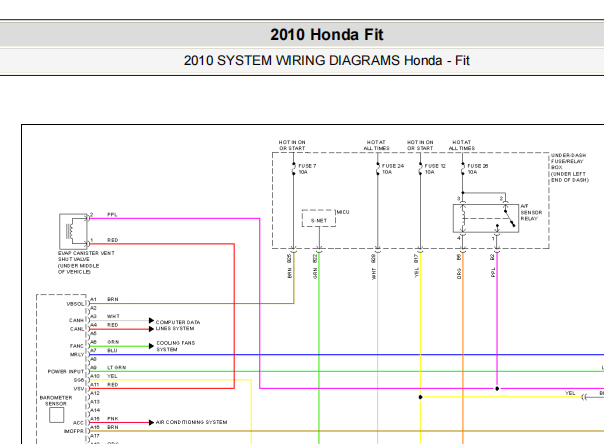Click "HOT IN ON OR START" above FUSE 7
Image resolution: width=604 pixels, height=444 pixels.
click(x=292, y=145)
